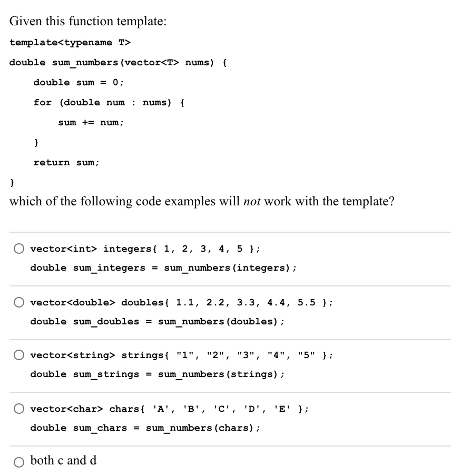The image size is (451, 476).
Task: Select the radio button for vector<int> integers option
Action: tap(19, 249)
